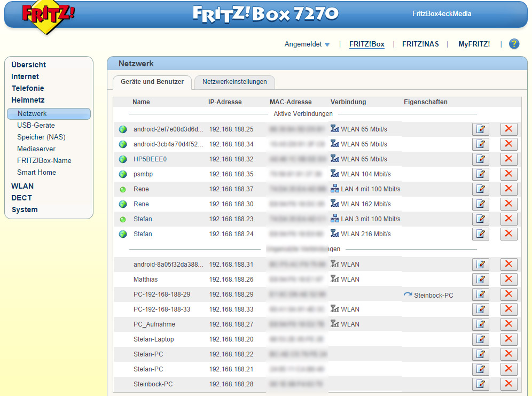Click the Name column header

(x=141, y=102)
